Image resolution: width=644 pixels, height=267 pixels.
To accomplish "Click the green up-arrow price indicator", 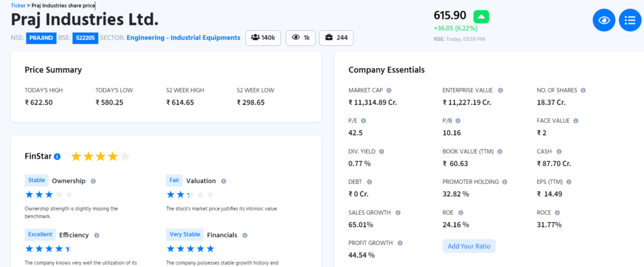I will point(481,17).
